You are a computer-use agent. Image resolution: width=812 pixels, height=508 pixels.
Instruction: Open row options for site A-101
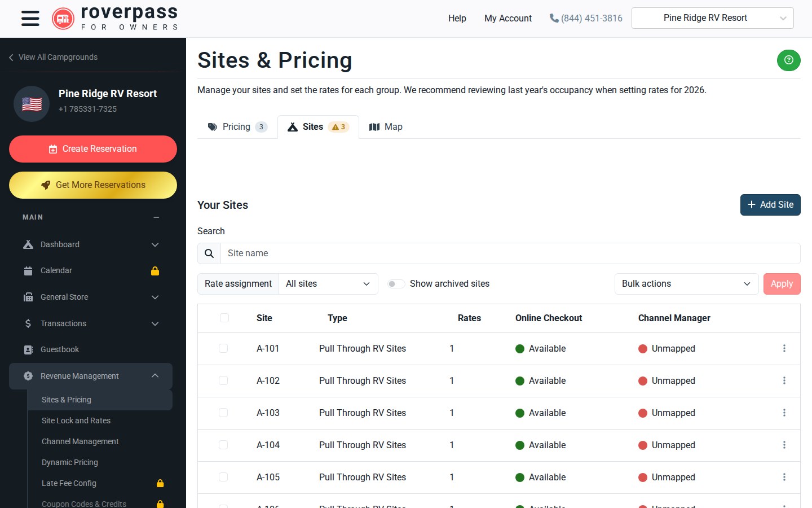point(784,349)
